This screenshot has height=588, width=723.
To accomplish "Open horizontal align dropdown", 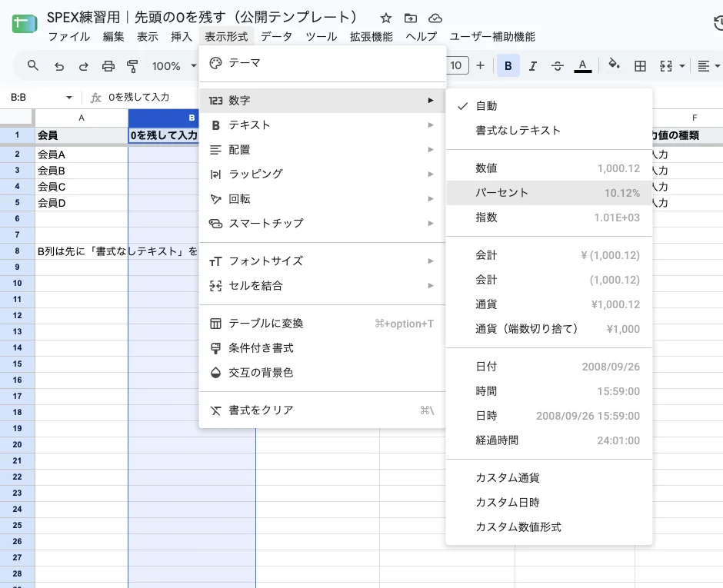I will [x=708, y=66].
